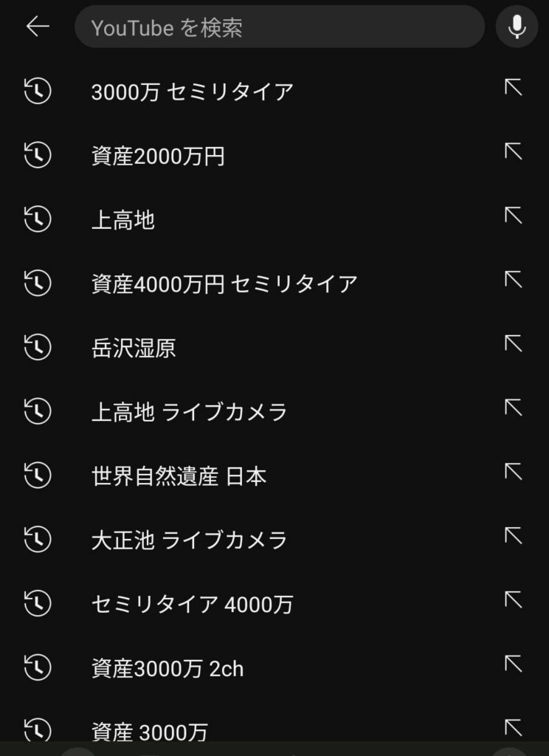This screenshot has height=756, width=549.
Task: Tap arrow icon beside '資産2000万円'
Action: [513, 152]
